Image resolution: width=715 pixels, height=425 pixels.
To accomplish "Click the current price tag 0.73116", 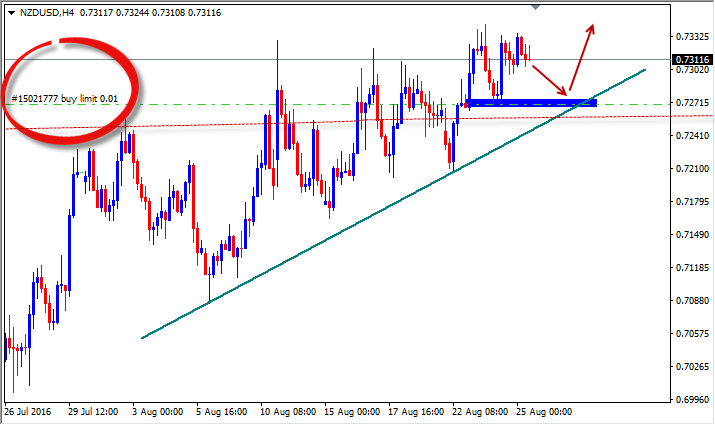I will [692, 59].
